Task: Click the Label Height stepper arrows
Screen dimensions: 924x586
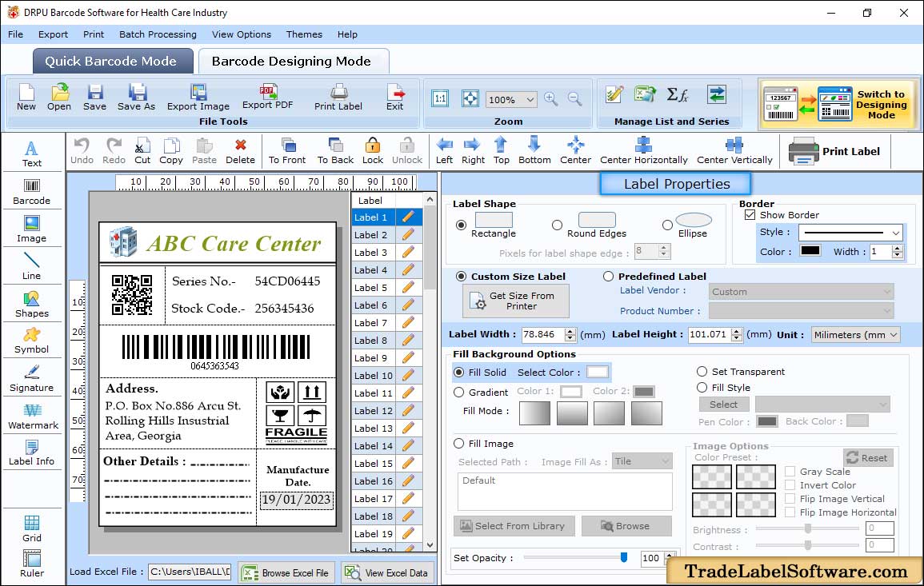Action: tap(737, 334)
